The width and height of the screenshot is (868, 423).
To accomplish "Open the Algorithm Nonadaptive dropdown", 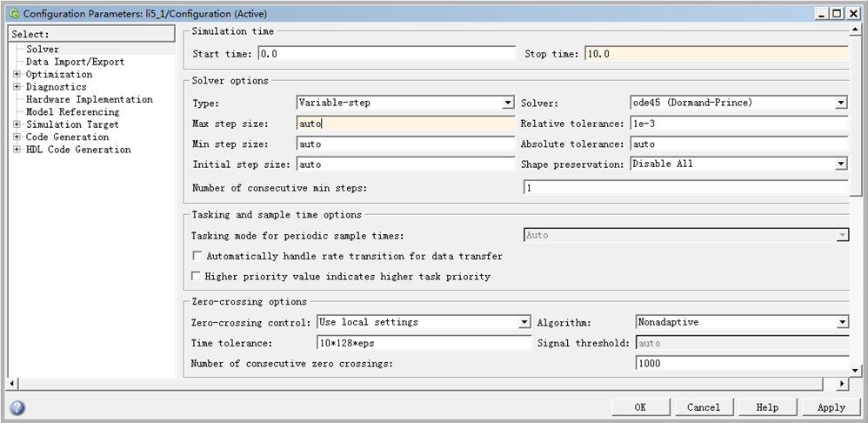I will [841, 322].
